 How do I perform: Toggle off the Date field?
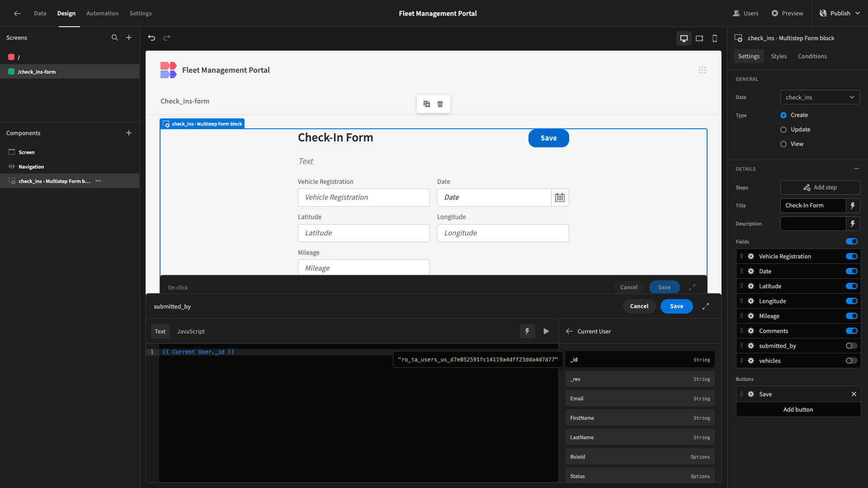(852, 271)
